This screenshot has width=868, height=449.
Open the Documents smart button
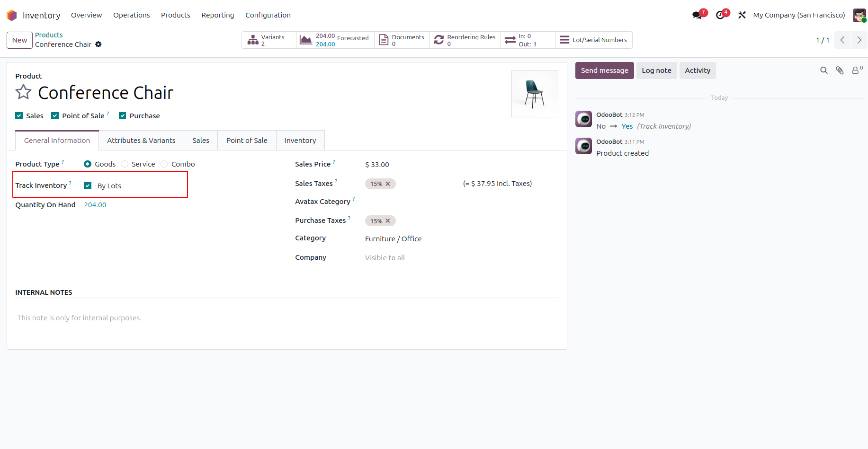[402, 40]
